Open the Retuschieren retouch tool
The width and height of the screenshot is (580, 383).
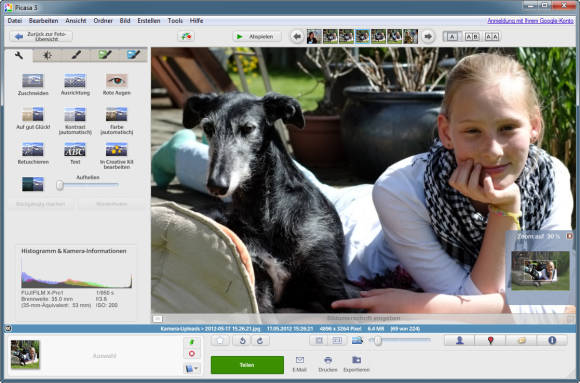click(33, 153)
